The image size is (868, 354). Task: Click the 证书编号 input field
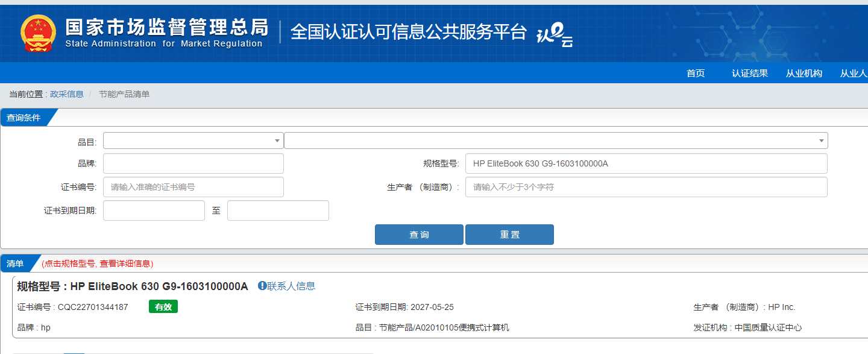[193, 187]
